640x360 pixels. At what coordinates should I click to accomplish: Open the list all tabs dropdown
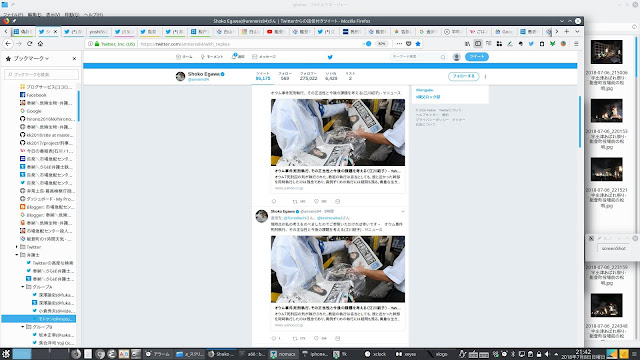coord(577,31)
